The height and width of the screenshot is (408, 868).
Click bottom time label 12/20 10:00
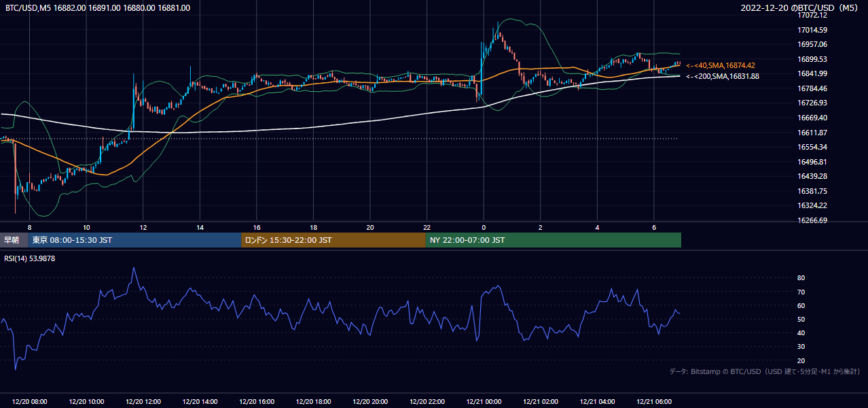click(86, 402)
